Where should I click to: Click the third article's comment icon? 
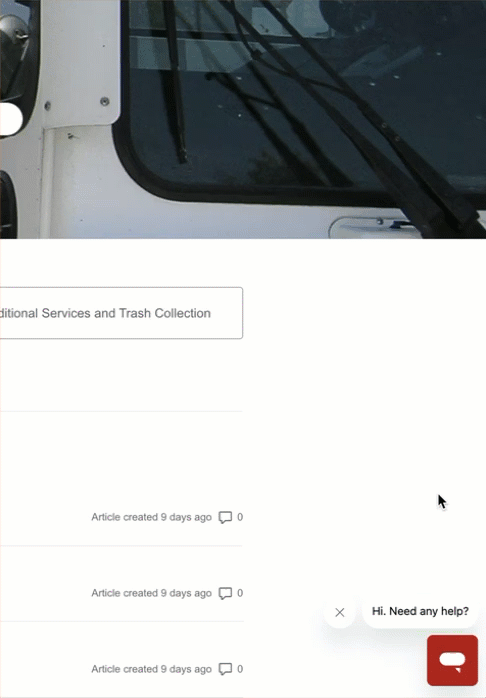(x=225, y=669)
